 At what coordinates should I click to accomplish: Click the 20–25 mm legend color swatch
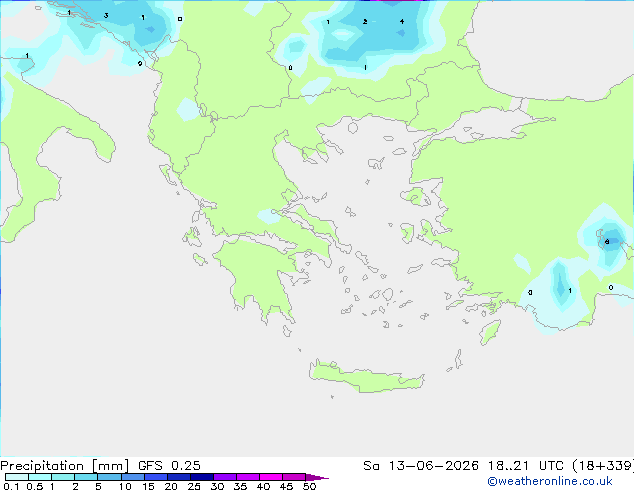[179, 477]
